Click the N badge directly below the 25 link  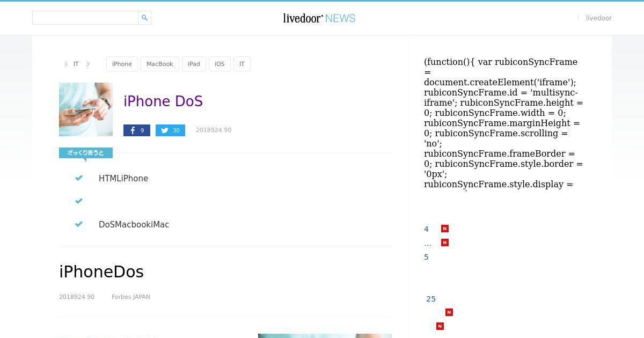click(x=449, y=312)
